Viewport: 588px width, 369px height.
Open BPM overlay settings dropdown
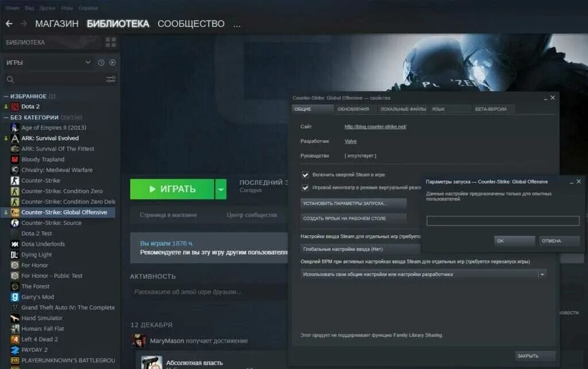pos(423,274)
